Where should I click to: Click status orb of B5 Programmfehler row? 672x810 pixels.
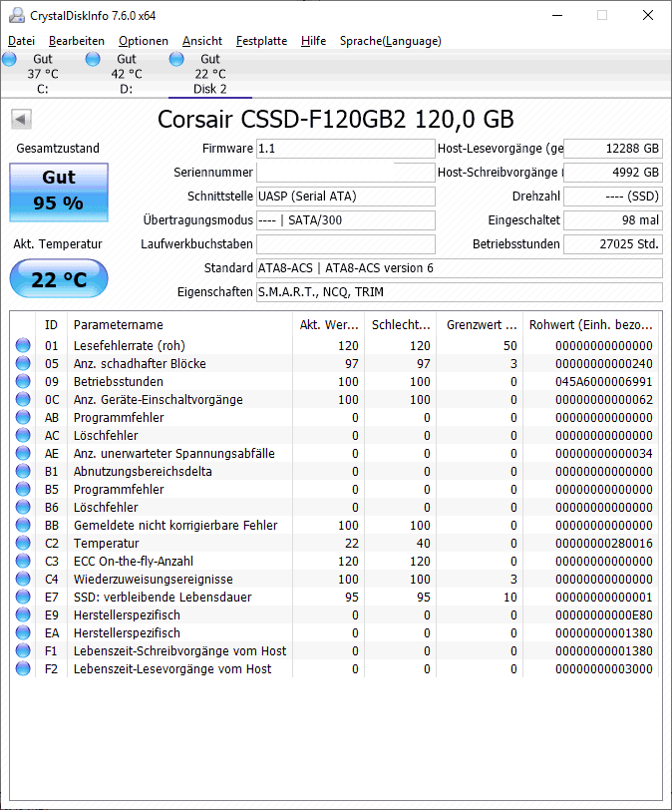click(23, 489)
